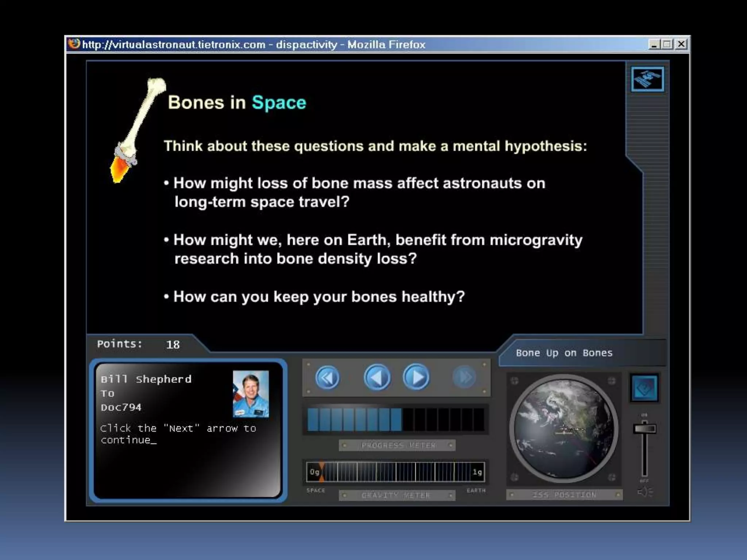Click the dimmed skip-to-end double arrow button

click(x=464, y=377)
